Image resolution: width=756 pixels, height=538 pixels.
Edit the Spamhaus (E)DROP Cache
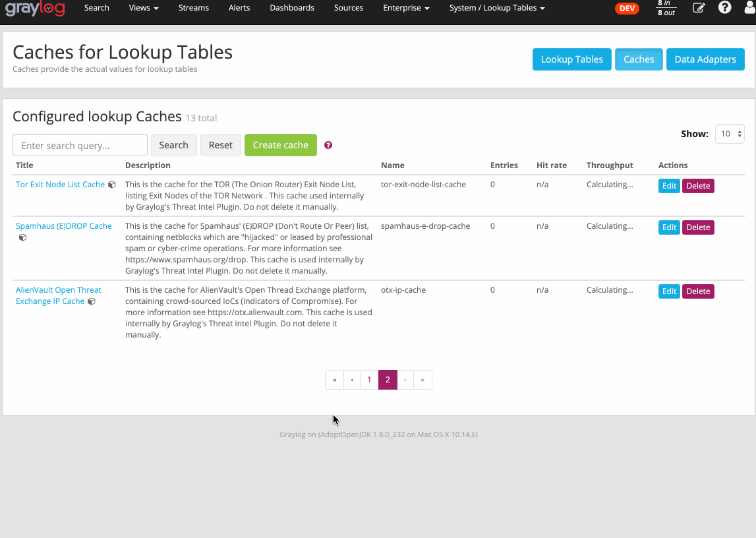[x=669, y=227]
